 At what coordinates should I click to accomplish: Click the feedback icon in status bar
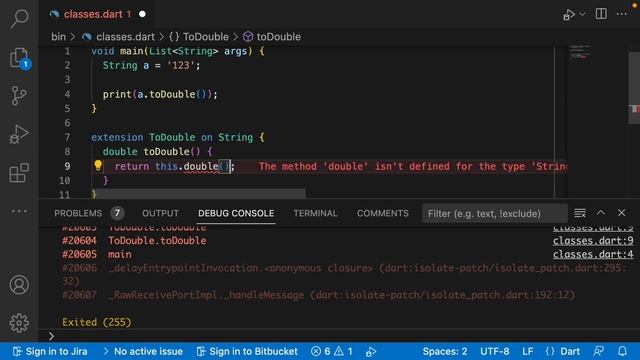pyautogui.click(x=599, y=351)
